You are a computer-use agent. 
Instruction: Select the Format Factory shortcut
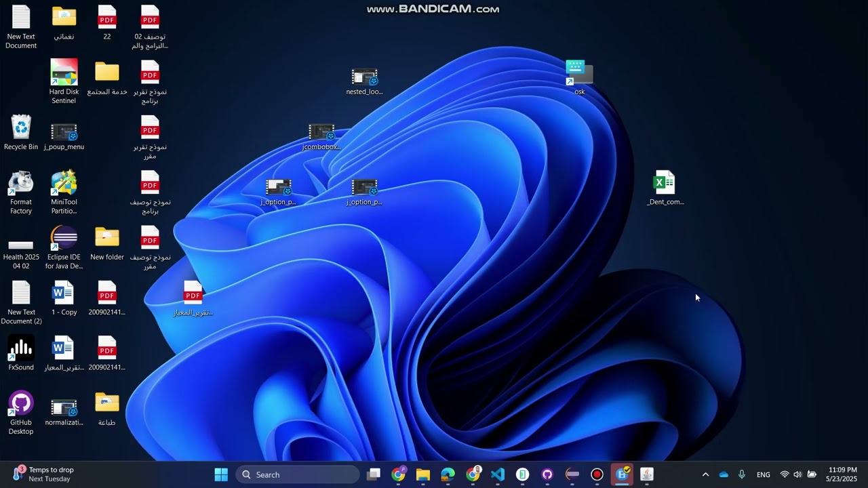coord(21,192)
